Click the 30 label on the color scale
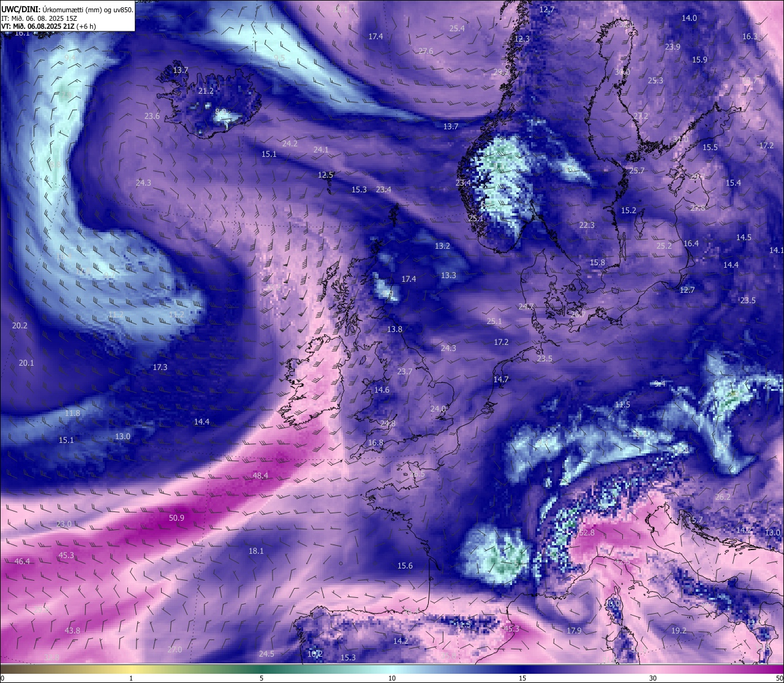The width and height of the screenshot is (784, 683). 653,678
